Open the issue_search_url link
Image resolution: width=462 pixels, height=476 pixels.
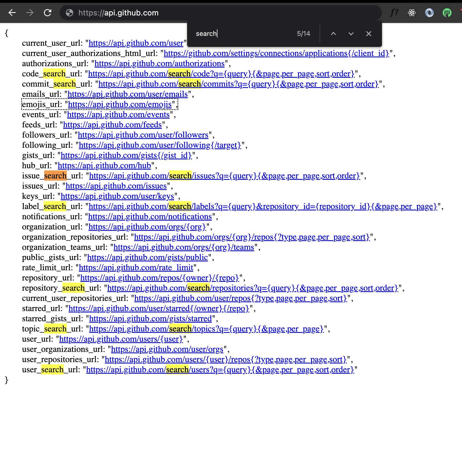click(x=225, y=176)
